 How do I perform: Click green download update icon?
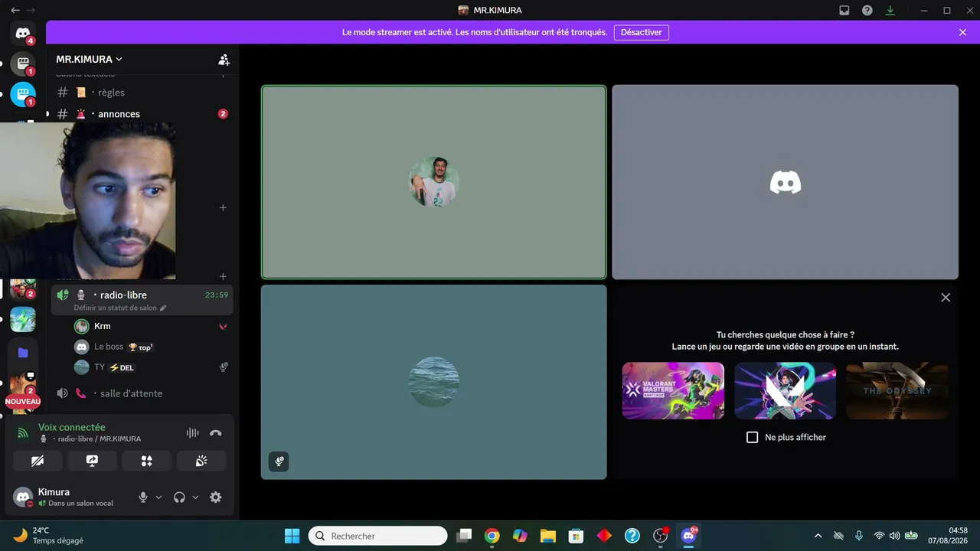click(890, 11)
